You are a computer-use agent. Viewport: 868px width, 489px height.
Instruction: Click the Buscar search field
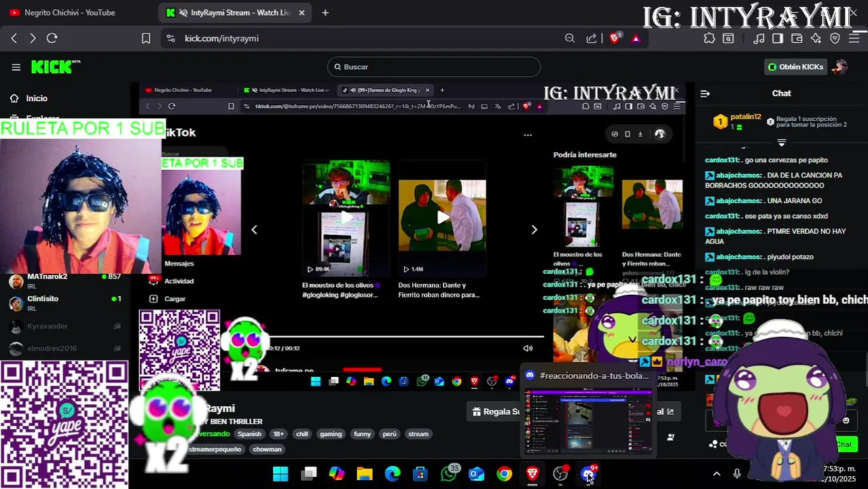point(433,67)
